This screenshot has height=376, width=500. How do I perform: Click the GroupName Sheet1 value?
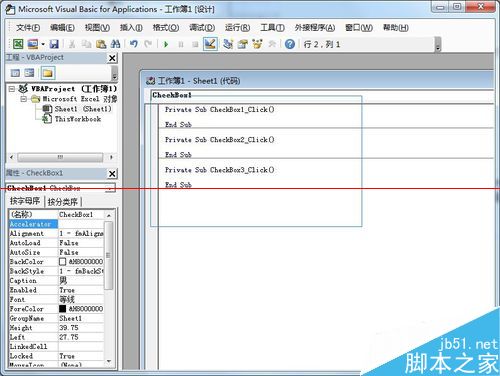coord(81,318)
